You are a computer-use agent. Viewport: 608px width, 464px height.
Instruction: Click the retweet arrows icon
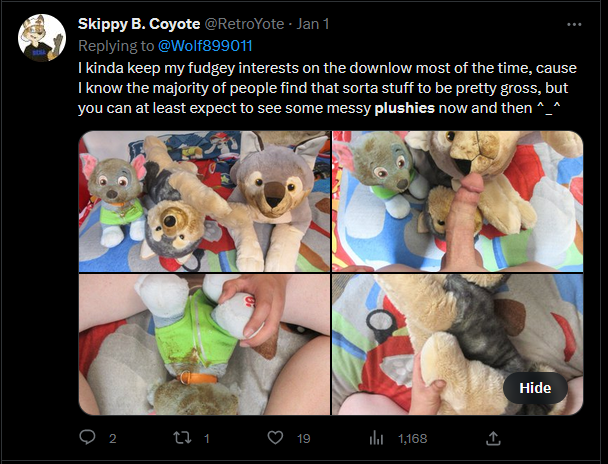pos(182,438)
